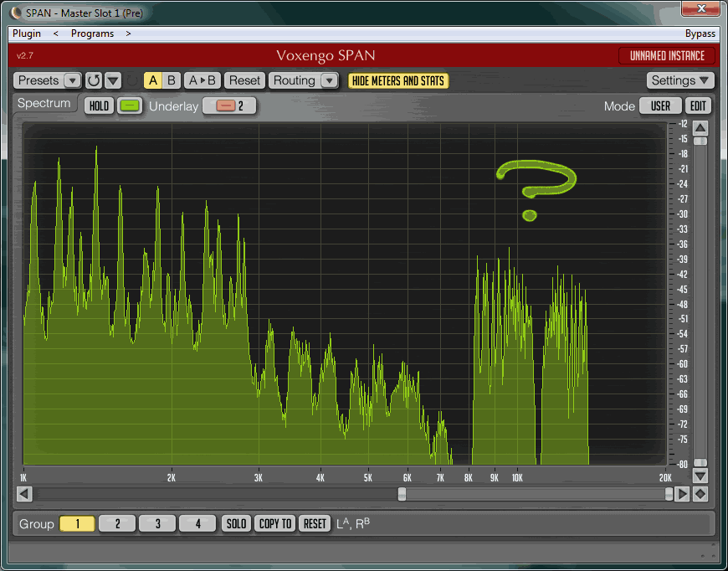Screen dimensions: 728x571
Task: Click the Mode label
Action: (x=619, y=106)
